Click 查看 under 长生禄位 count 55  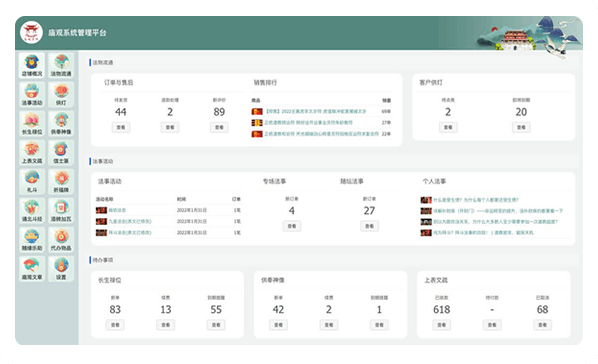(x=216, y=325)
